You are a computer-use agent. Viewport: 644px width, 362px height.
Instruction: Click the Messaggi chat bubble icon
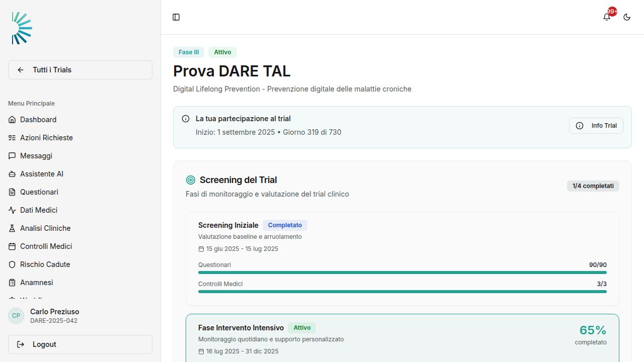12,156
